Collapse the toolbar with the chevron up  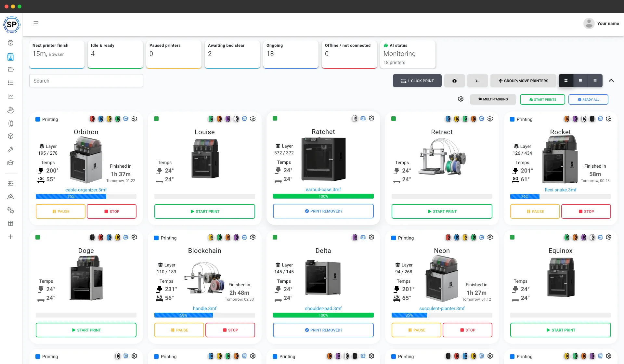611,81
